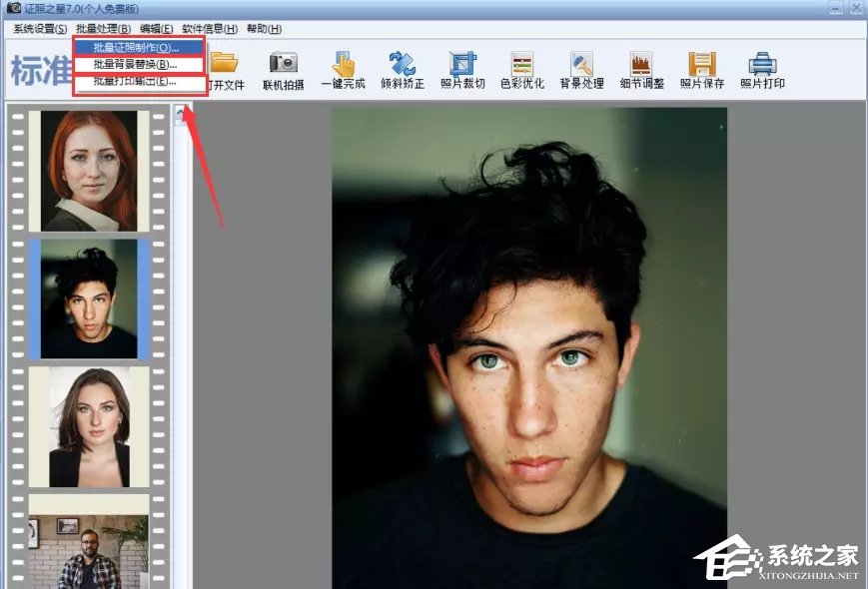Click the 照片保存 floppy disk icon

tap(702, 64)
